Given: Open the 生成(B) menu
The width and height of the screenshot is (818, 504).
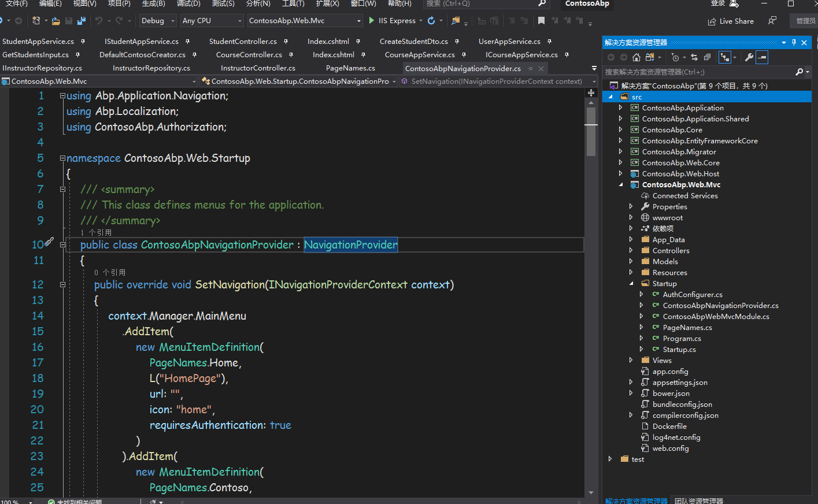Looking at the screenshot, I should pyautogui.click(x=153, y=3).
